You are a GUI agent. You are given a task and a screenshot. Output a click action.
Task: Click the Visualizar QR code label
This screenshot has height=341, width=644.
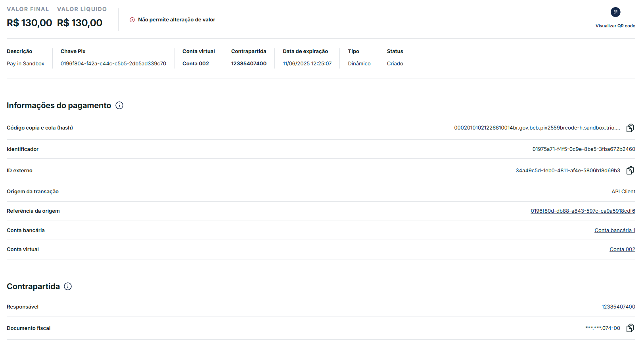[615, 26]
